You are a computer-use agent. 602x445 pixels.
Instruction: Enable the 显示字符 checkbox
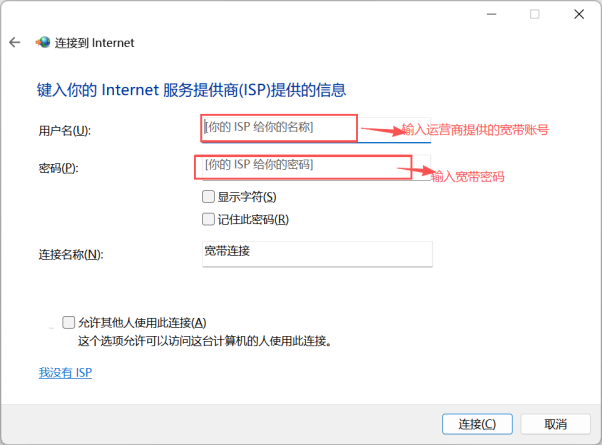click(208, 197)
